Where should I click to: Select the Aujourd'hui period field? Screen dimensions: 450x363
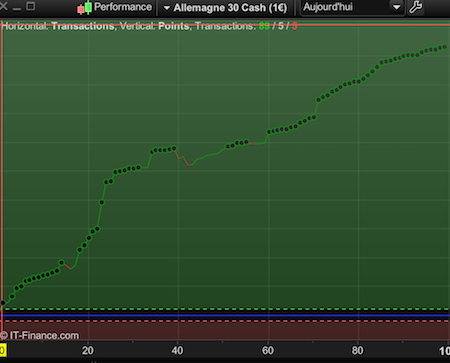coord(353,7)
